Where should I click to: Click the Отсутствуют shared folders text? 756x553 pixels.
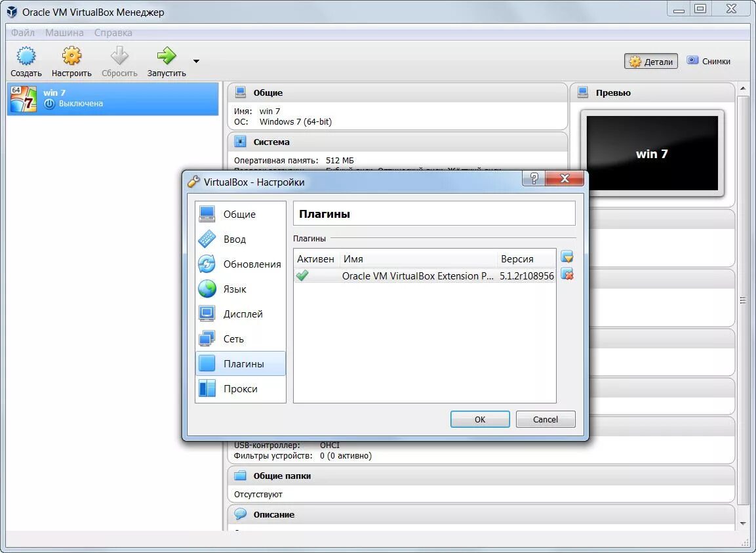258,494
